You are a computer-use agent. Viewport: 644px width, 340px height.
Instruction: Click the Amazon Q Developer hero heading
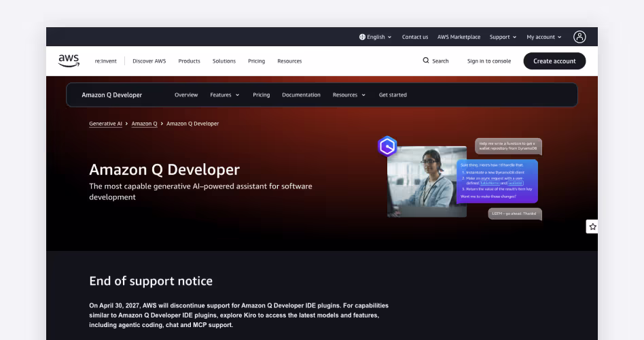164,169
